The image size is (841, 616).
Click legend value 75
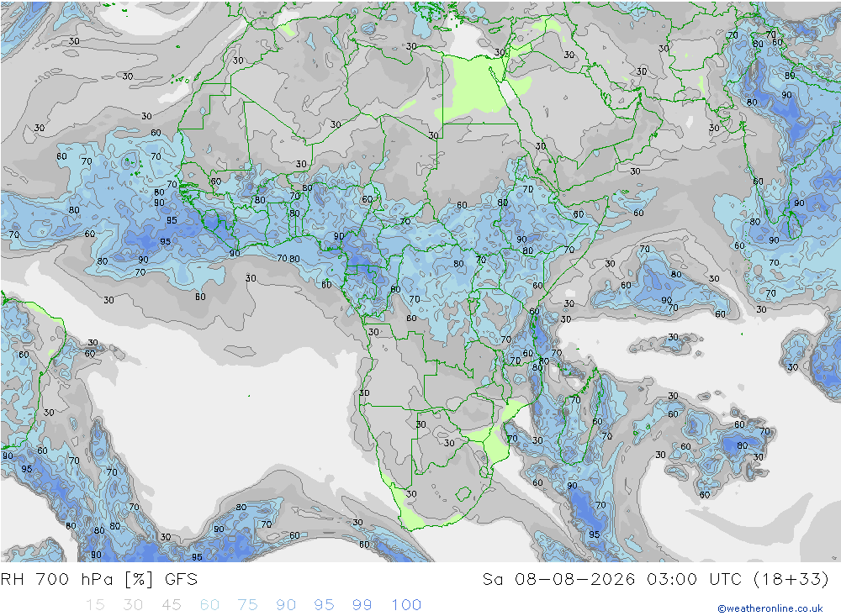[x=248, y=605]
